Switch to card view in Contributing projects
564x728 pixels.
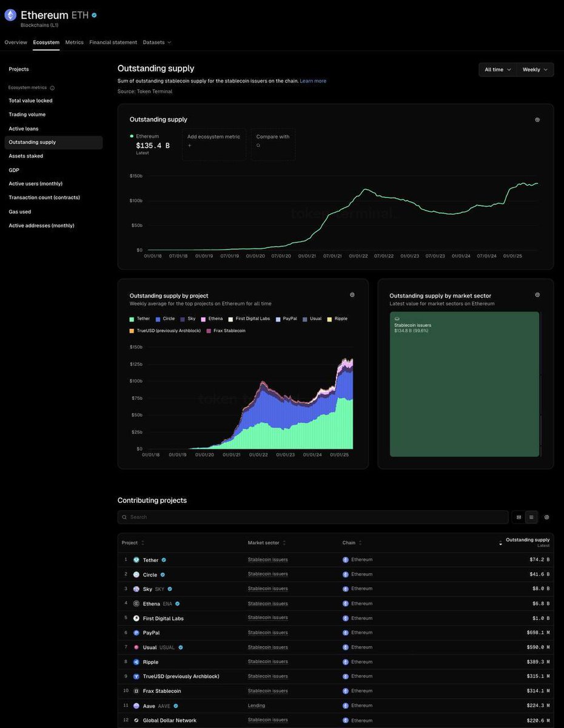tap(519, 517)
